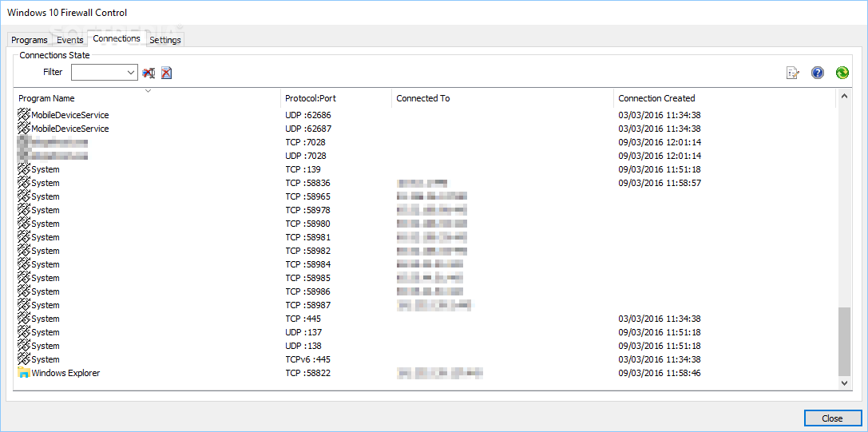Viewport: 868px width, 432px height.
Task: Click the System icon in TCP :139 row
Action: tap(24, 169)
